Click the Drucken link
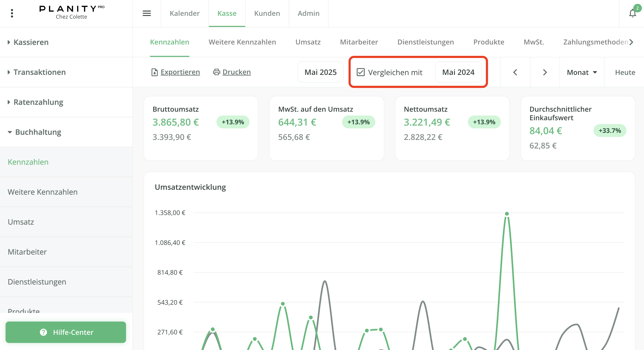The width and height of the screenshot is (644, 350). tap(236, 72)
